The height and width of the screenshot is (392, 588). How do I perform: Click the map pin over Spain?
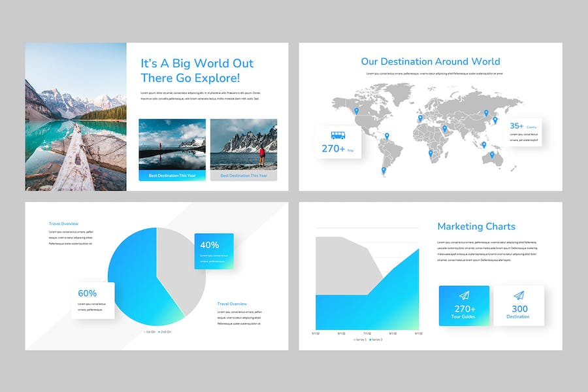[x=420, y=118]
